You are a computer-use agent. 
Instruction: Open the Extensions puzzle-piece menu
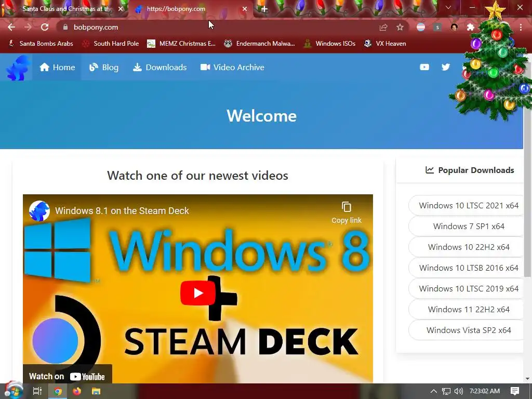point(470,27)
